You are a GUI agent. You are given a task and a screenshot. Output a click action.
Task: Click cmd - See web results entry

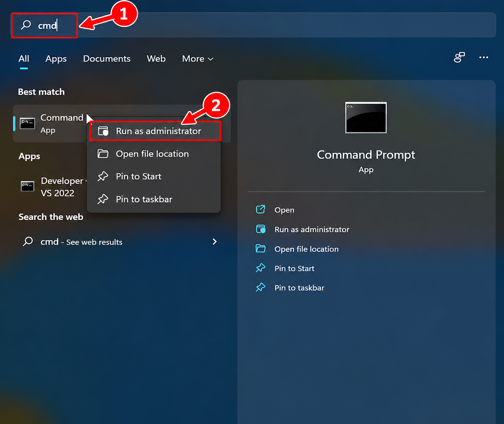click(121, 242)
